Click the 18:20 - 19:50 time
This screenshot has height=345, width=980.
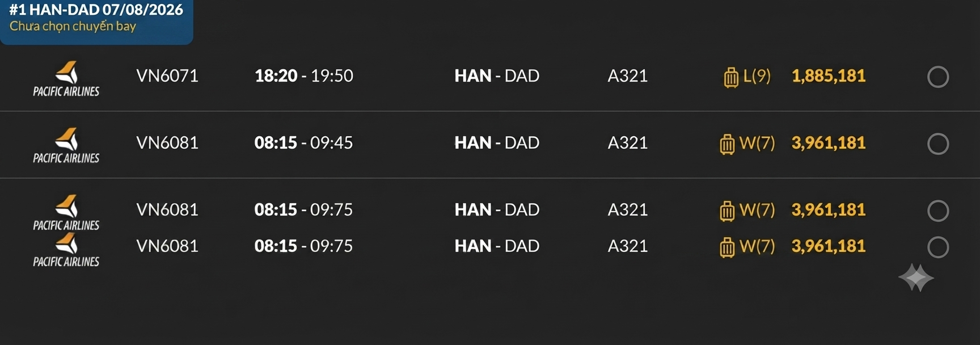click(304, 75)
